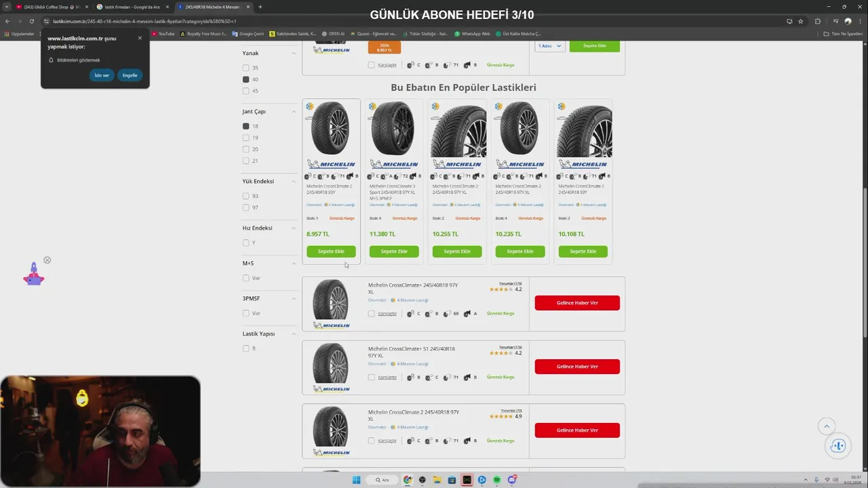This screenshot has height=488, width=868.
Task: Open the Chrome profile avatar
Action: pos(848,21)
